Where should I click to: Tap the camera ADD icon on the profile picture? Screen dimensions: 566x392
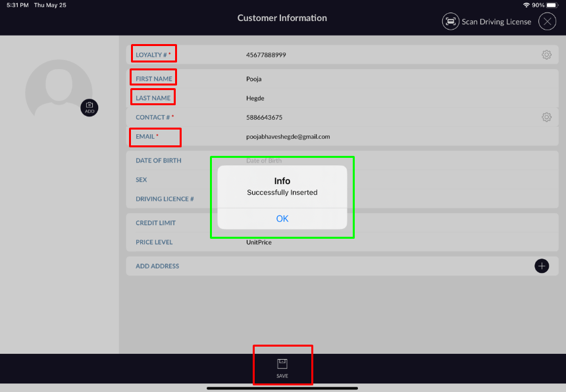click(x=90, y=107)
